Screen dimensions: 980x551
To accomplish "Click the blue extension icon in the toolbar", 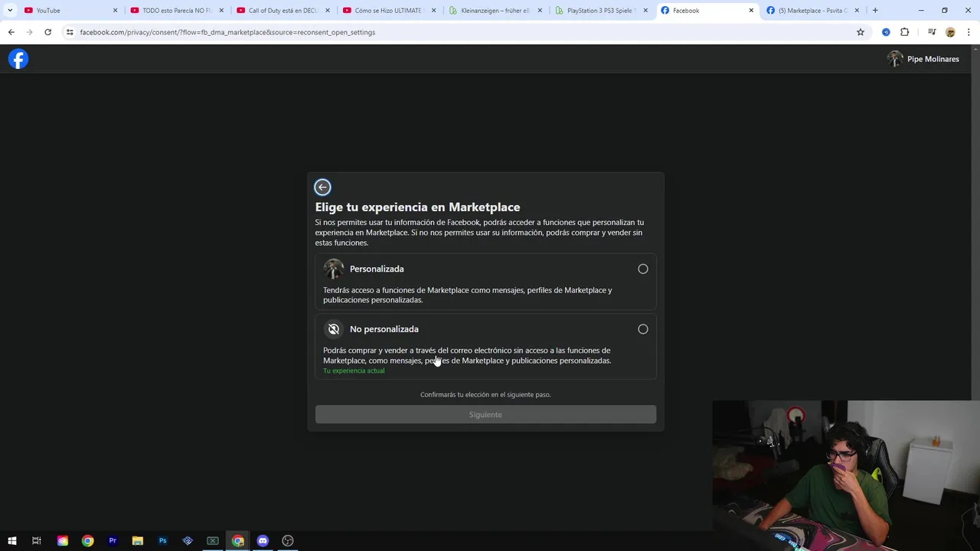I will click(x=886, y=32).
